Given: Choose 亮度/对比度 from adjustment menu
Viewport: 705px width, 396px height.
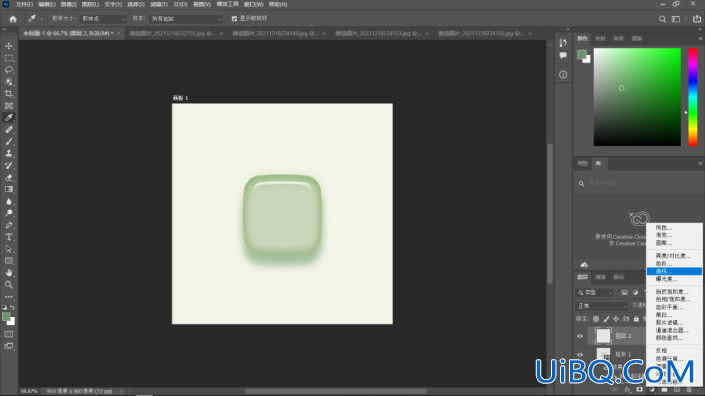Looking at the screenshot, I should click(x=674, y=256).
